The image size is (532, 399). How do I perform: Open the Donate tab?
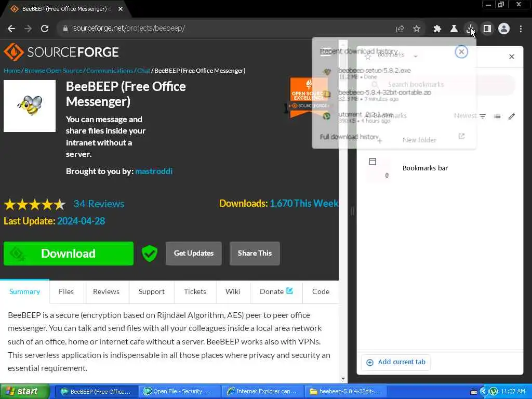pos(276,291)
